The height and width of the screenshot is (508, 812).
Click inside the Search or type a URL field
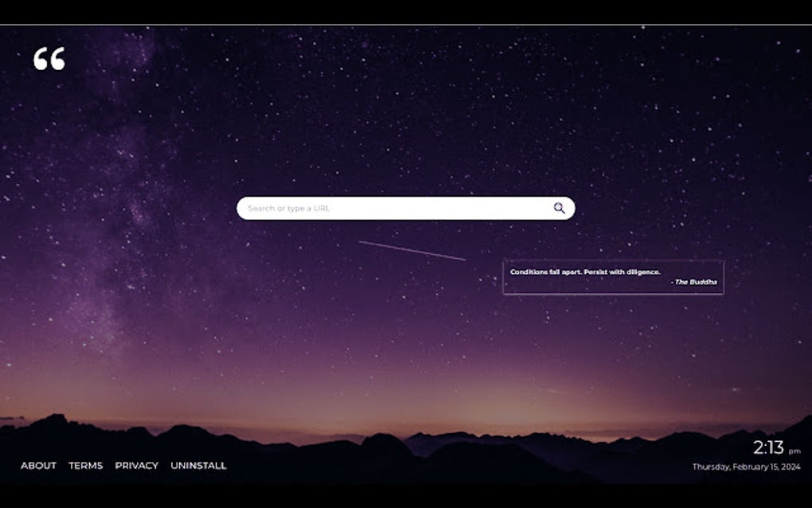[x=358, y=208]
